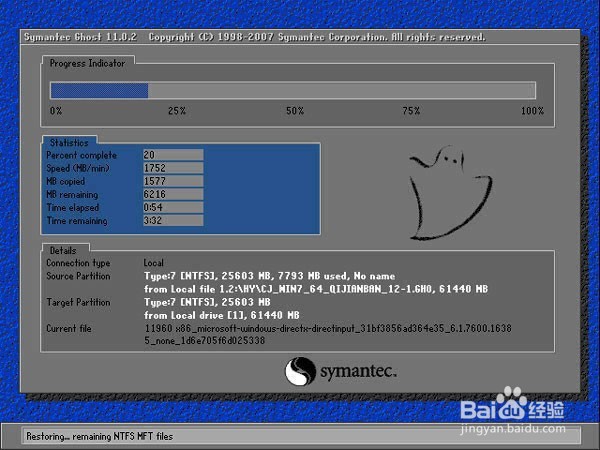Click the source text "Type:7 [NTFS], 25603 MB, 7793 MB used"
600x450 pixels.
245,276
